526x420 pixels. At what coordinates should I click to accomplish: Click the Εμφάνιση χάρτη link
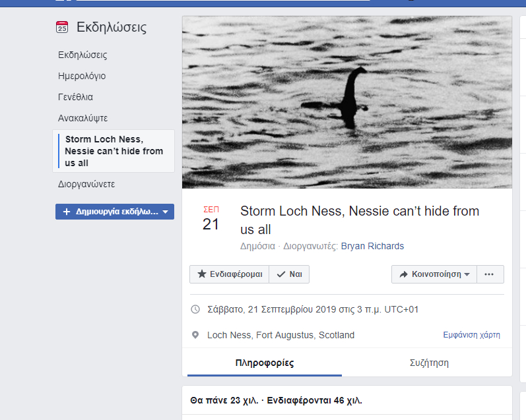point(471,335)
